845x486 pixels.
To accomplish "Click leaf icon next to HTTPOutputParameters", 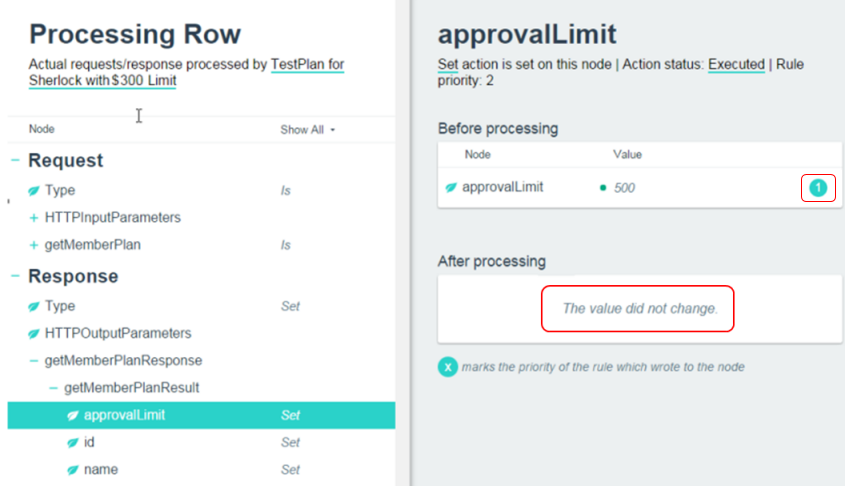I will click(x=35, y=333).
